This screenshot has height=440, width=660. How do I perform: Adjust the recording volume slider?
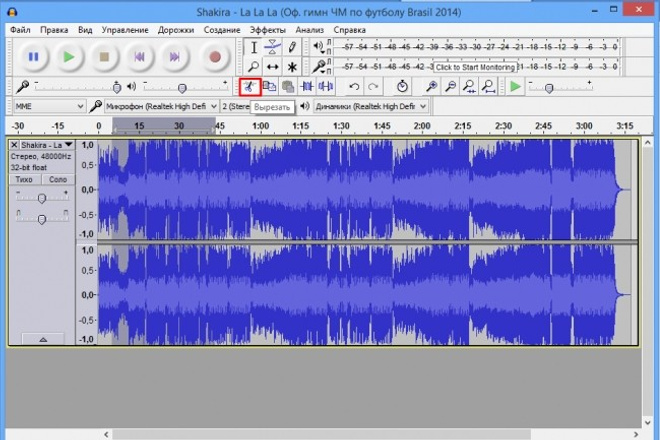point(117,87)
